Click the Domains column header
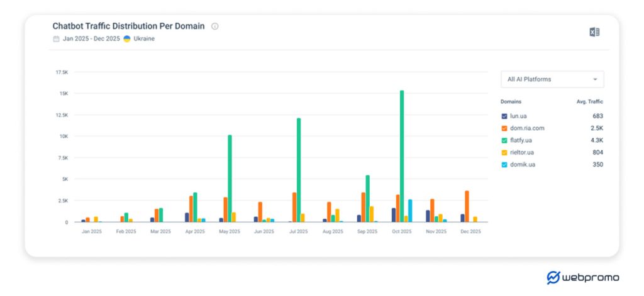Viewport: 644px width, 296px height. click(511, 102)
